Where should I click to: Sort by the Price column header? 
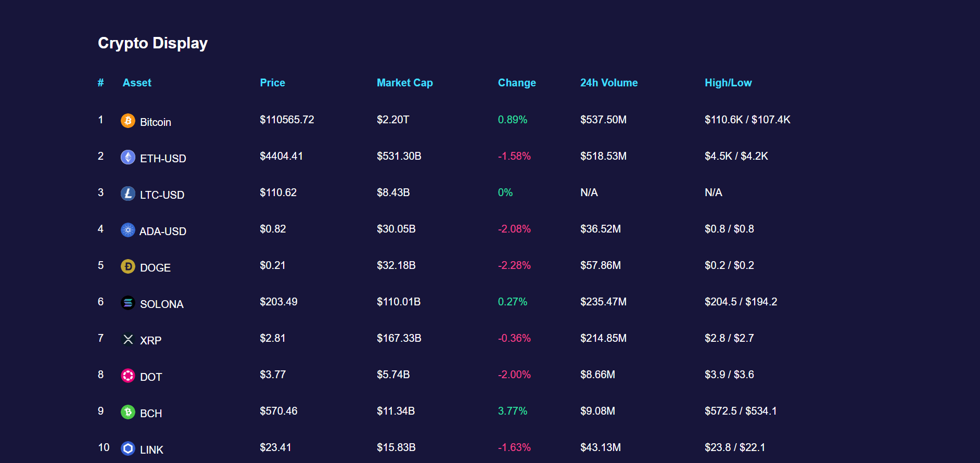click(272, 83)
